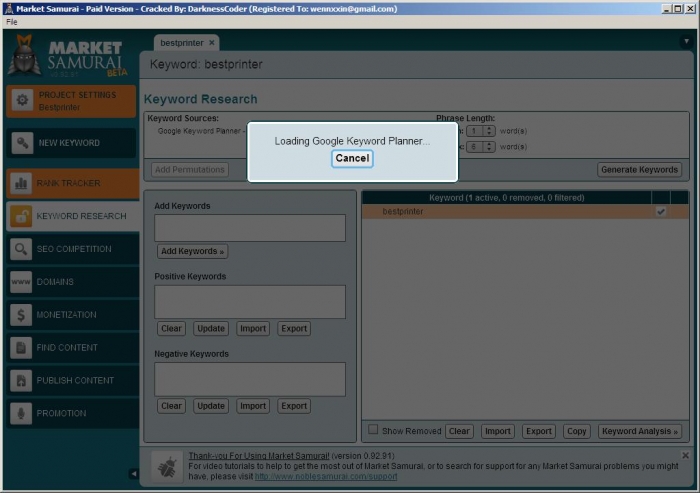The height and width of the screenshot is (493, 700).
Task: Click the bug icon in notification bar
Action: click(x=167, y=467)
